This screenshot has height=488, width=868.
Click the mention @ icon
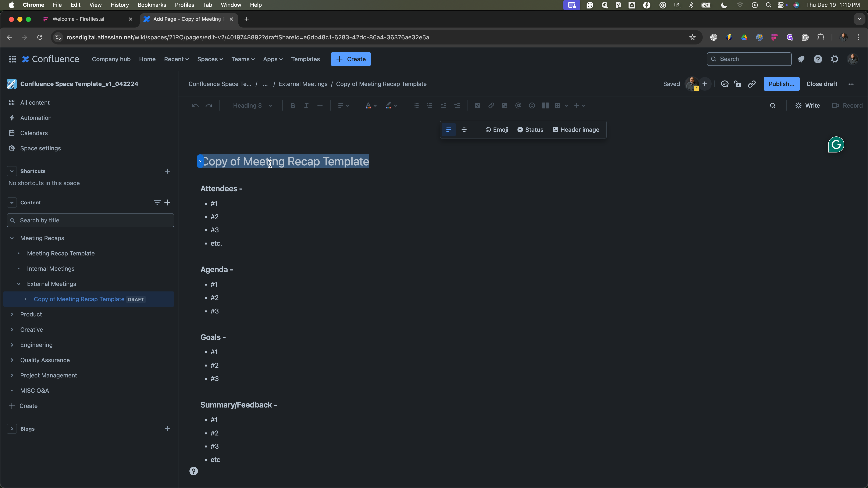[x=518, y=105]
